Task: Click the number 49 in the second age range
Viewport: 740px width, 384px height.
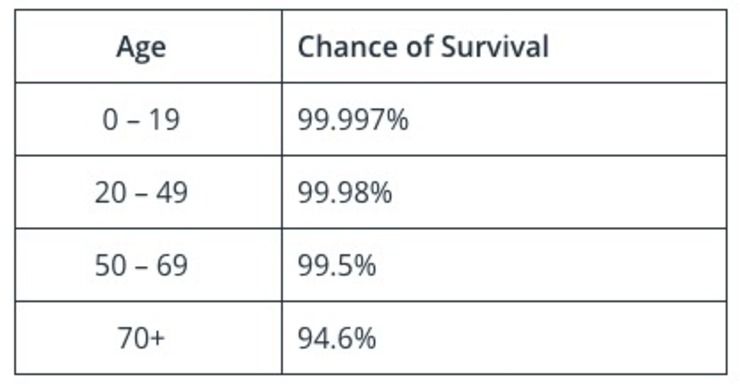Action: pyautogui.click(x=172, y=192)
